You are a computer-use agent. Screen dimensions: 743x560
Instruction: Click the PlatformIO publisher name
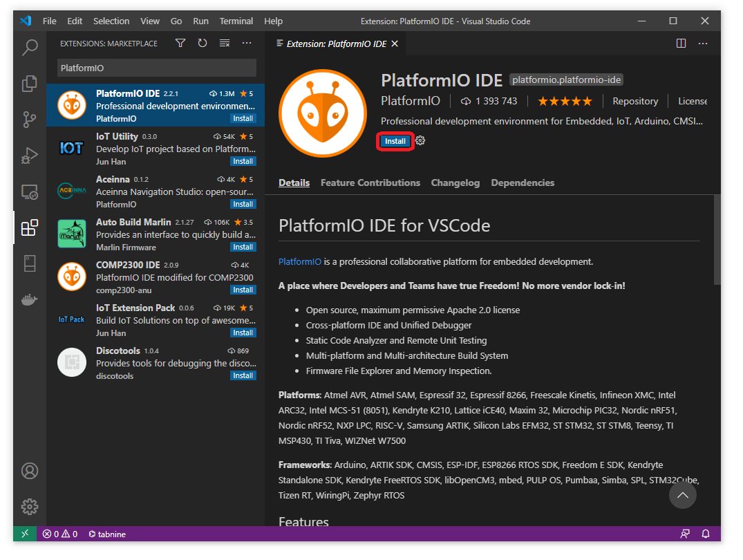pos(411,101)
